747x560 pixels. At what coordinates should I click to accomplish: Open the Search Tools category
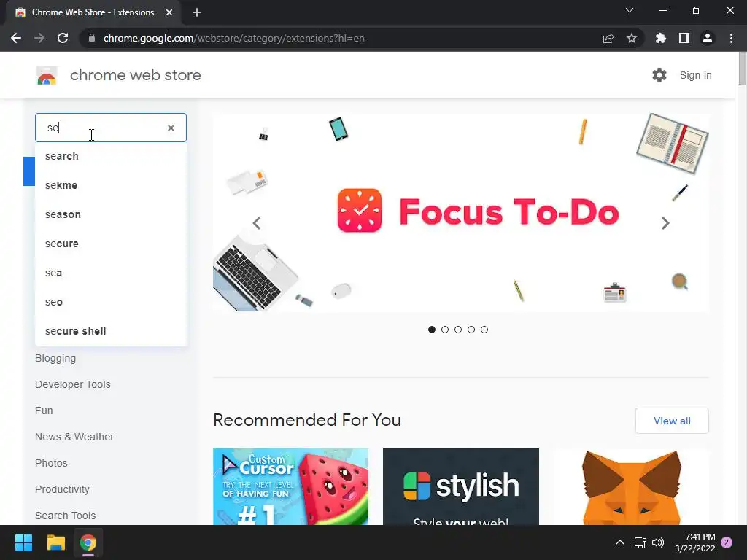65,516
